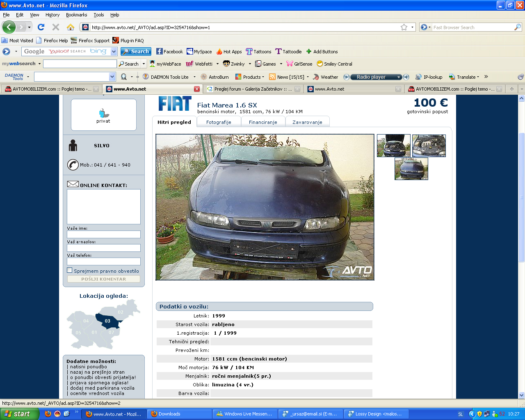Switch to the Fotografije tab
This screenshot has width=525, height=420.
tap(219, 122)
